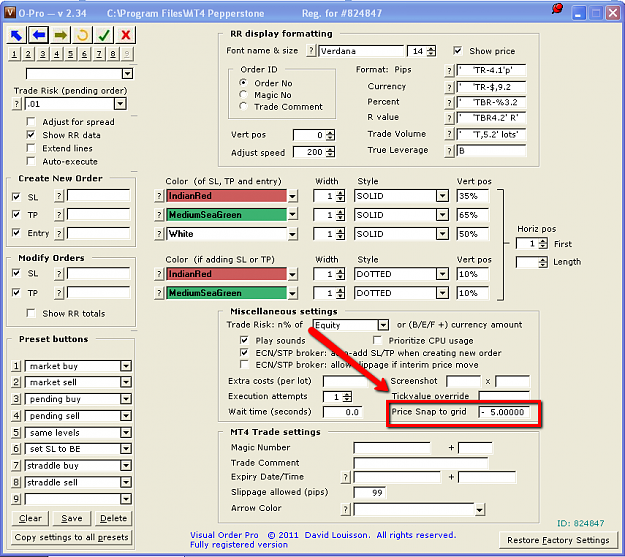The width and height of the screenshot is (625, 557).
Task: Expand preset 6 set SL to BE dropdown
Action: [x=126, y=449]
